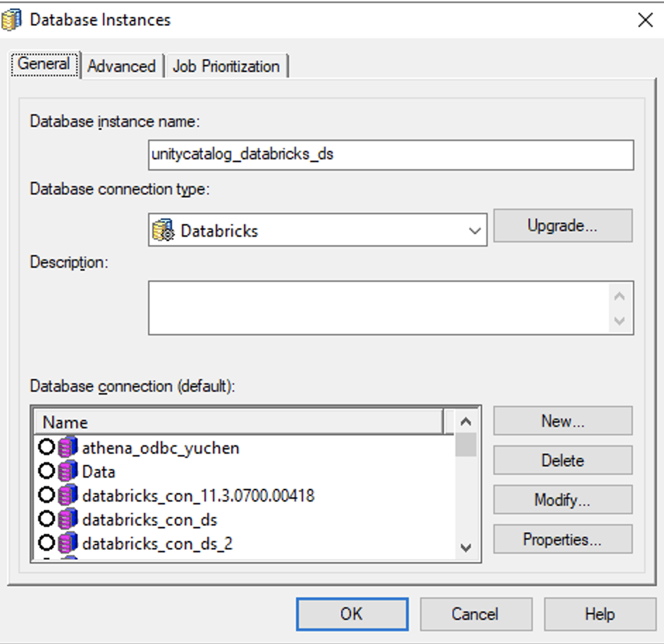664x644 pixels.
Task: Switch to the Advanced tab
Action: [x=121, y=66]
